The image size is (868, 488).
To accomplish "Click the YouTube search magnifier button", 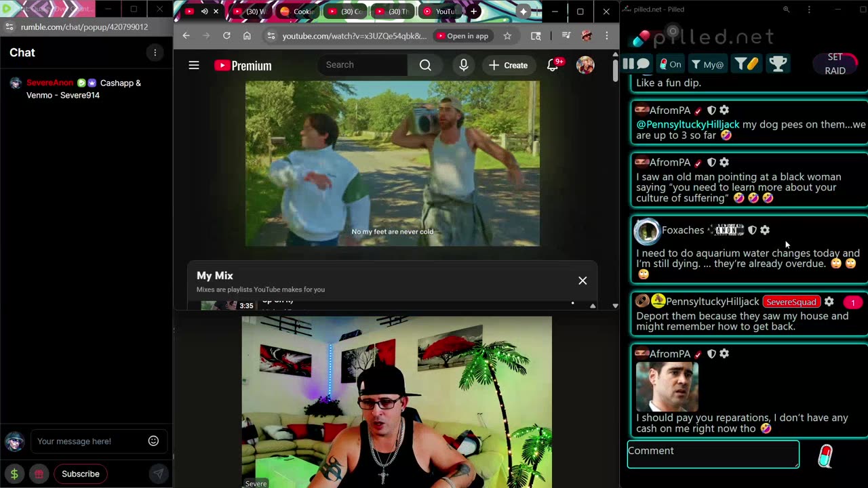I will [425, 65].
